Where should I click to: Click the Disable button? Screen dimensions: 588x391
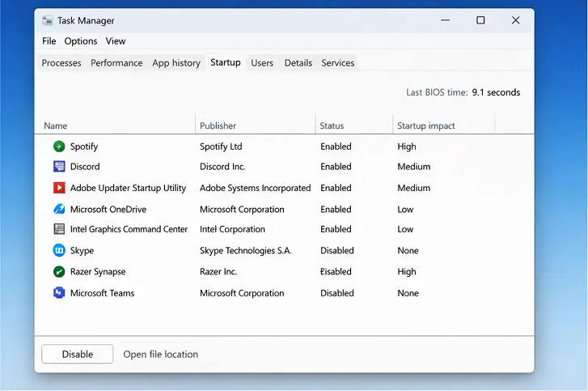(78, 354)
